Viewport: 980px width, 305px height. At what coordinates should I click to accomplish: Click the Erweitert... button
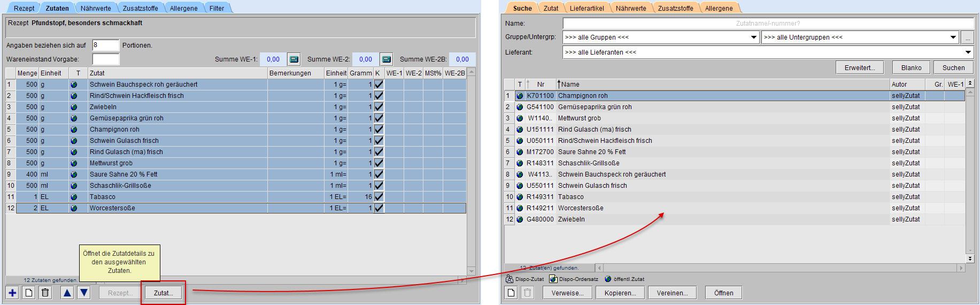[860, 67]
